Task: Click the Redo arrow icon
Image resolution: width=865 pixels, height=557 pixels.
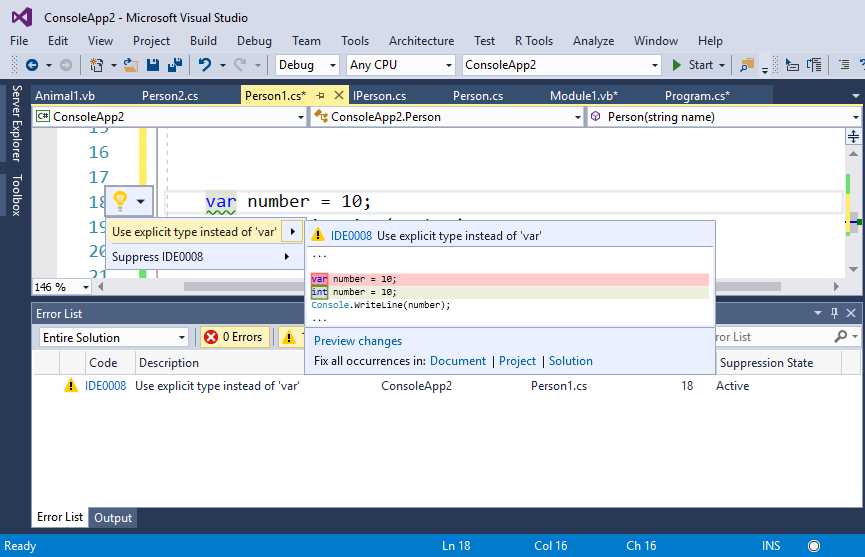Action: [x=239, y=65]
